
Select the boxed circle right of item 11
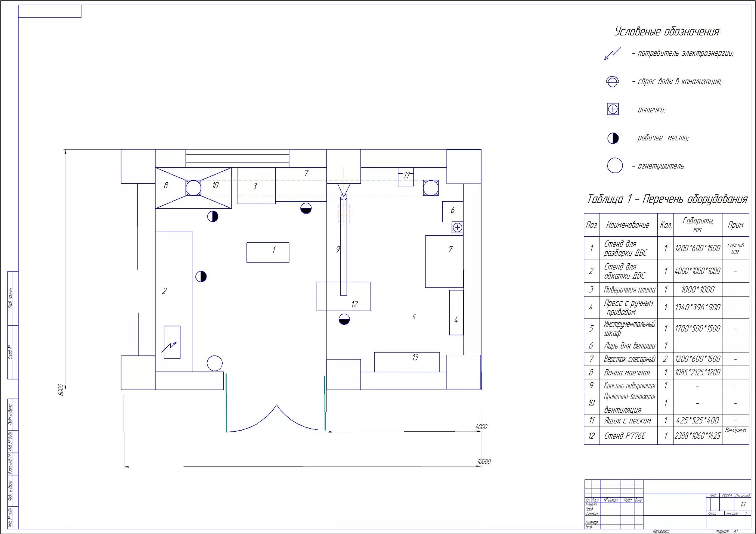pos(431,188)
